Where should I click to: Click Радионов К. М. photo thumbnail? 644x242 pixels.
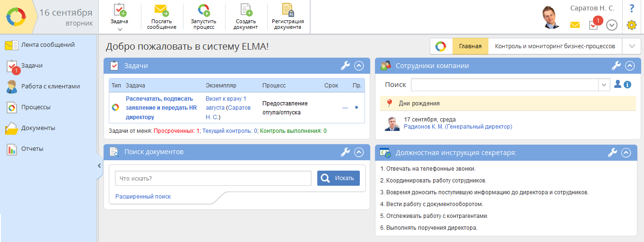(392, 123)
